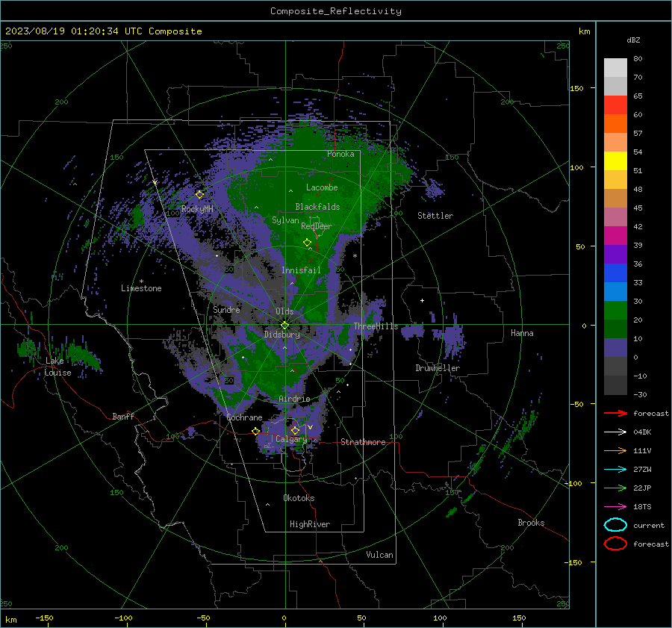Click the Brooks town label

click(x=531, y=523)
